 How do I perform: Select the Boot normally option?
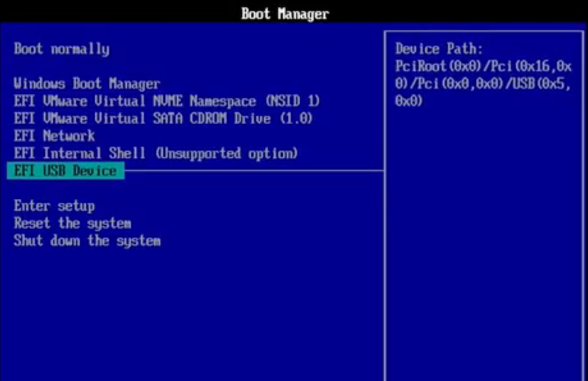pos(62,49)
